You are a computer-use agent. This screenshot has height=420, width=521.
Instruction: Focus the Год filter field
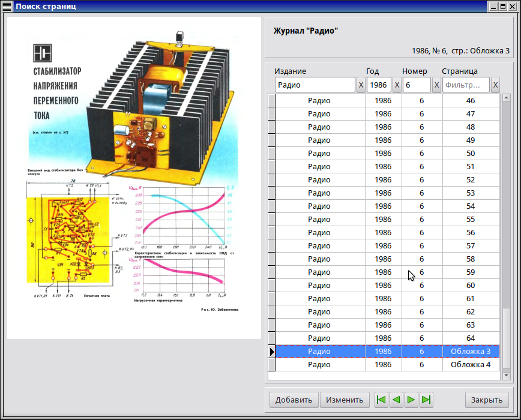point(379,85)
